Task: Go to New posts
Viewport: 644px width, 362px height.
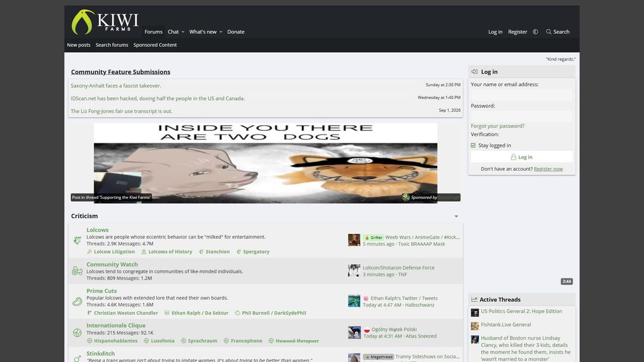Action: tap(78, 45)
